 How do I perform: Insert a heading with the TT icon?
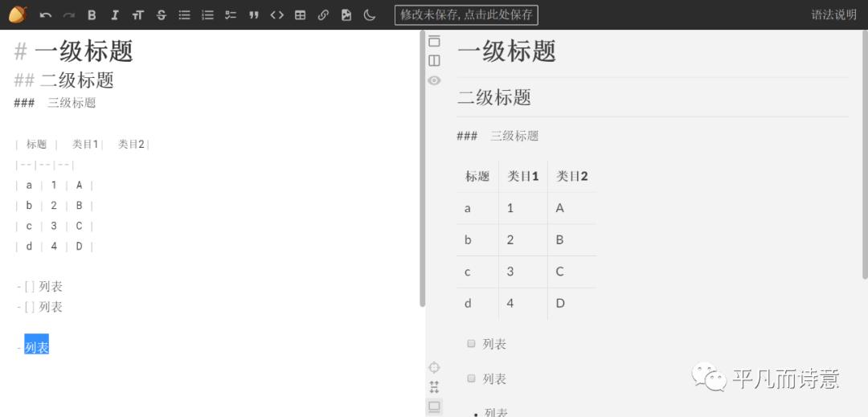(138, 15)
